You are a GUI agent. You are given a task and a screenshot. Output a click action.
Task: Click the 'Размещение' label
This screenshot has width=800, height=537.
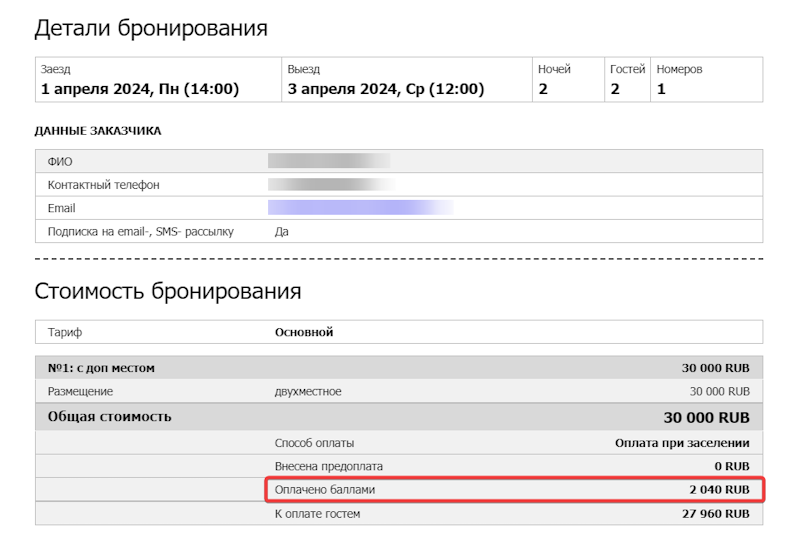point(80,392)
